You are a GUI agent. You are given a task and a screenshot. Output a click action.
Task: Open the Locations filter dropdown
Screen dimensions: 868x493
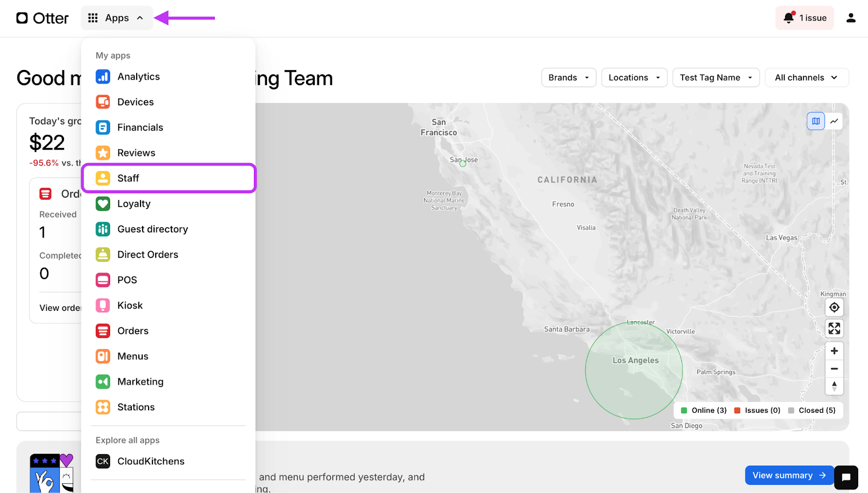(x=634, y=78)
